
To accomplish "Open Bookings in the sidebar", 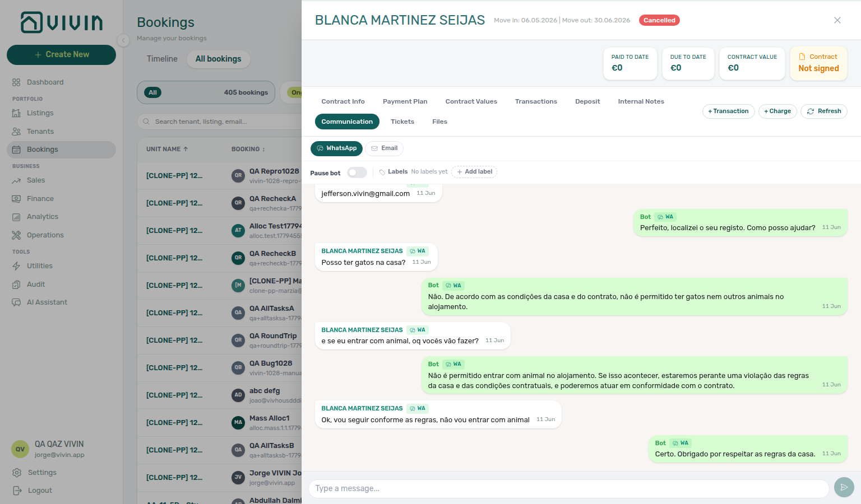I will [x=61, y=150].
